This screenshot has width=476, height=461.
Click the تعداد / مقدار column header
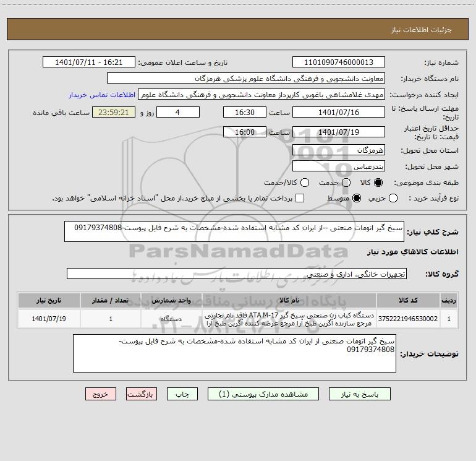click(111, 301)
